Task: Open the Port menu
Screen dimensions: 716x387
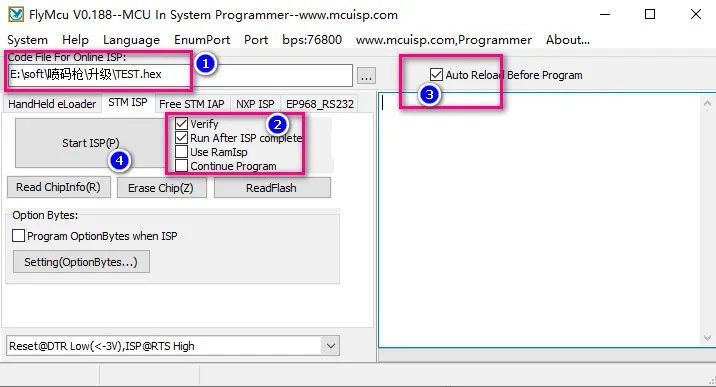Action: [x=256, y=40]
